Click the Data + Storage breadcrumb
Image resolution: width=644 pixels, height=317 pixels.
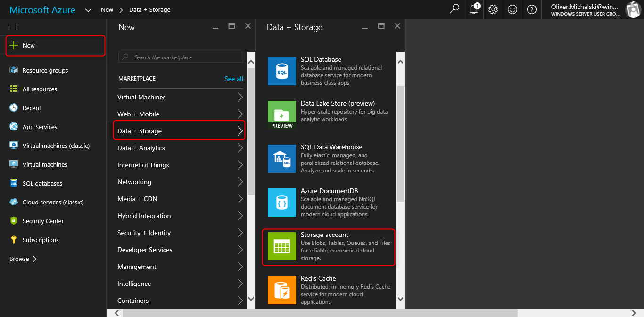pyautogui.click(x=149, y=9)
